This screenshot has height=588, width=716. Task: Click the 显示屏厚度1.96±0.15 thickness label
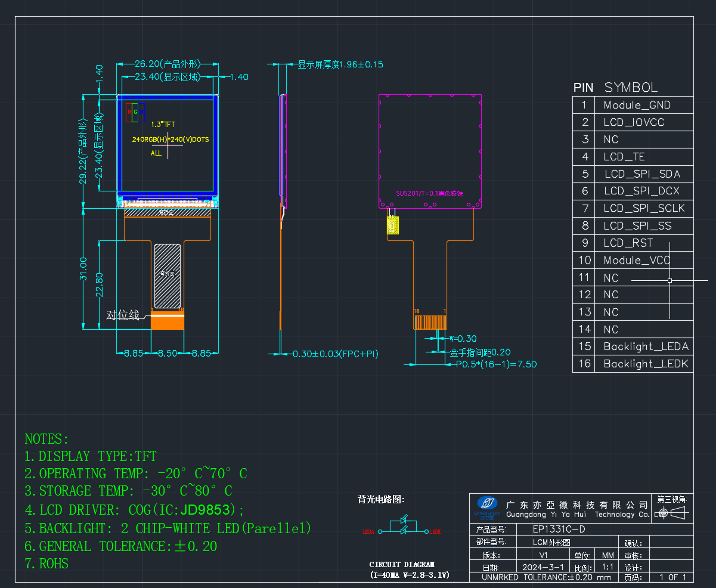[x=340, y=64]
